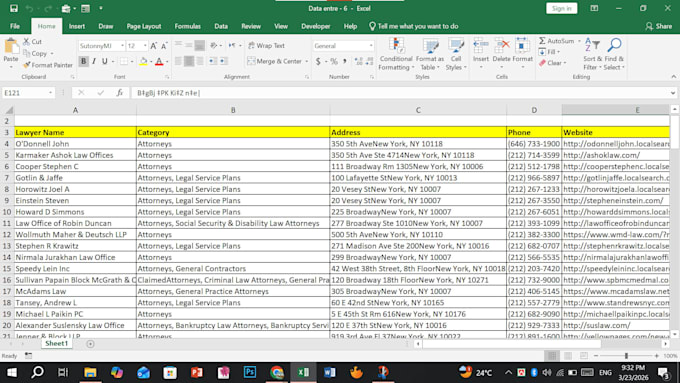The height and width of the screenshot is (383, 680).
Task: Switch to Page Layout view icon
Action: 568,356
